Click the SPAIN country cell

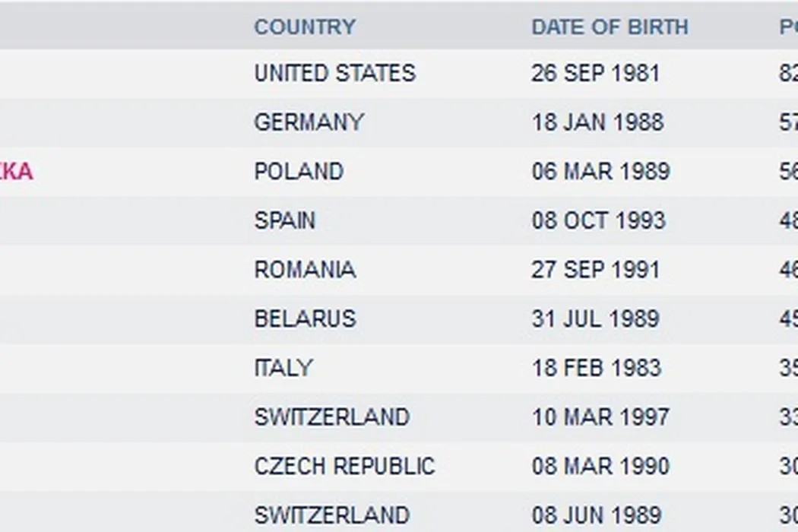[x=284, y=220]
